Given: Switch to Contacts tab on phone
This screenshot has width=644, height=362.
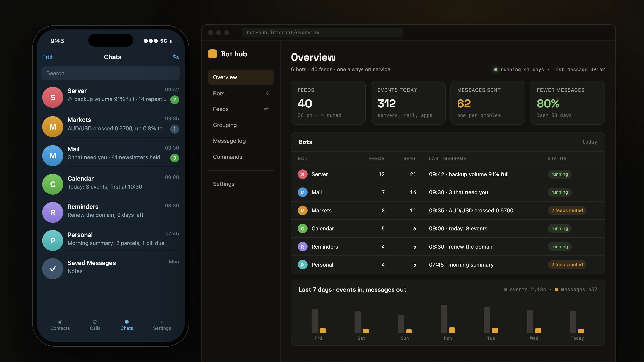Looking at the screenshot, I should point(60,325).
